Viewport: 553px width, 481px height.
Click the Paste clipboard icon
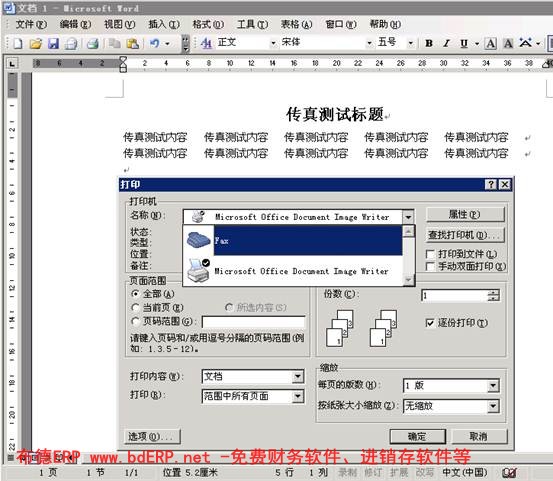click(133, 43)
